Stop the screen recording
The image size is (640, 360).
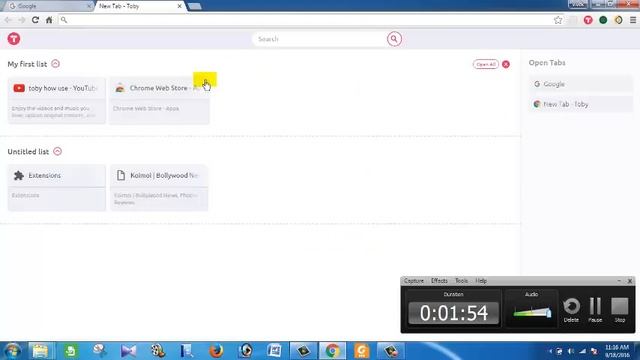(x=620, y=310)
